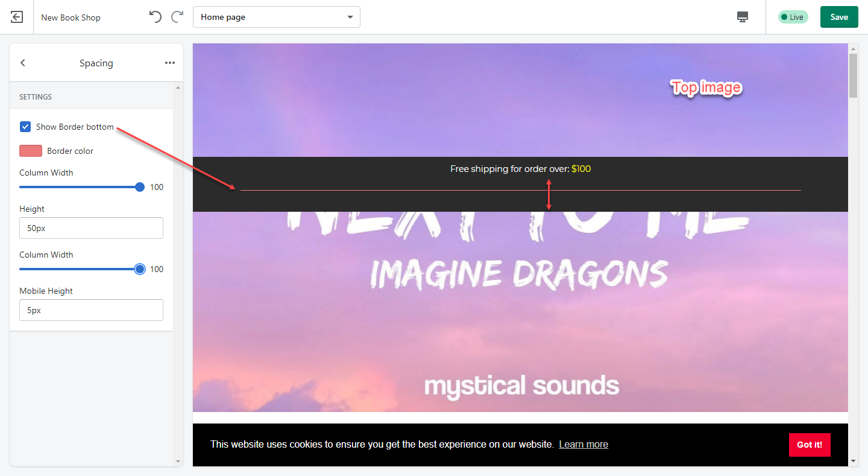Switch preview using the desktop monitor icon
The width and height of the screenshot is (868, 476).
743,17
